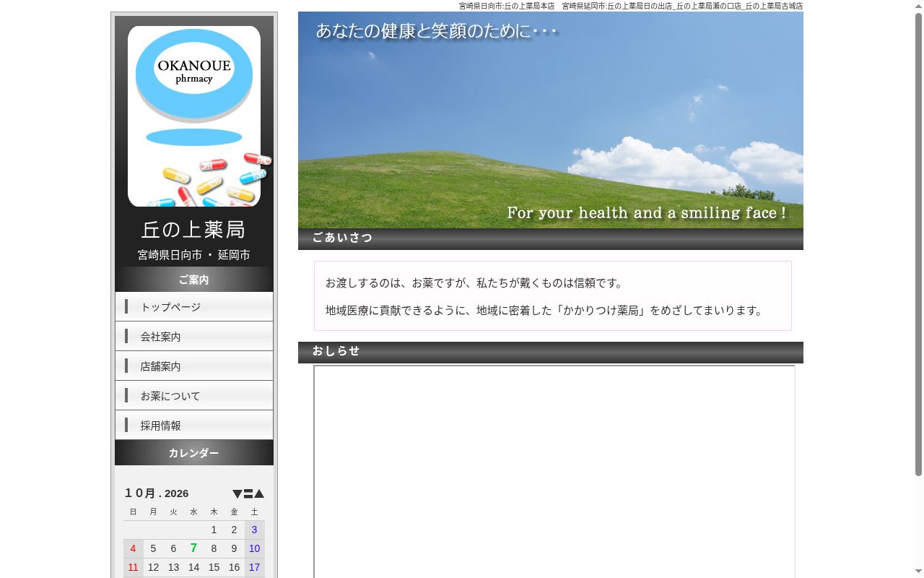
Task: Click the 丘の上薬局日の出店 text at top
Action: click(x=641, y=6)
